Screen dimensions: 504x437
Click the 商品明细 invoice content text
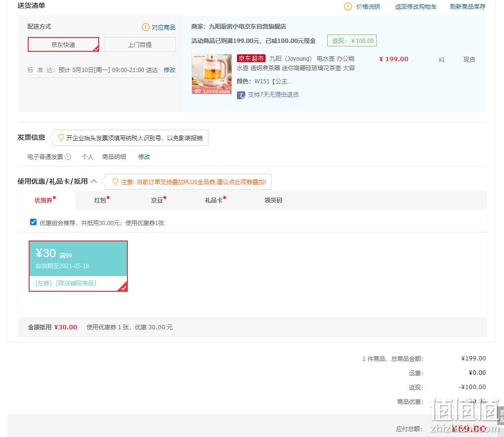pos(114,157)
